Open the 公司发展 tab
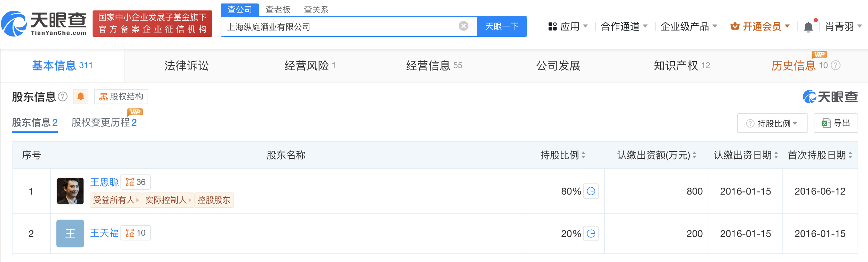868x262 pixels. (x=558, y=65)
